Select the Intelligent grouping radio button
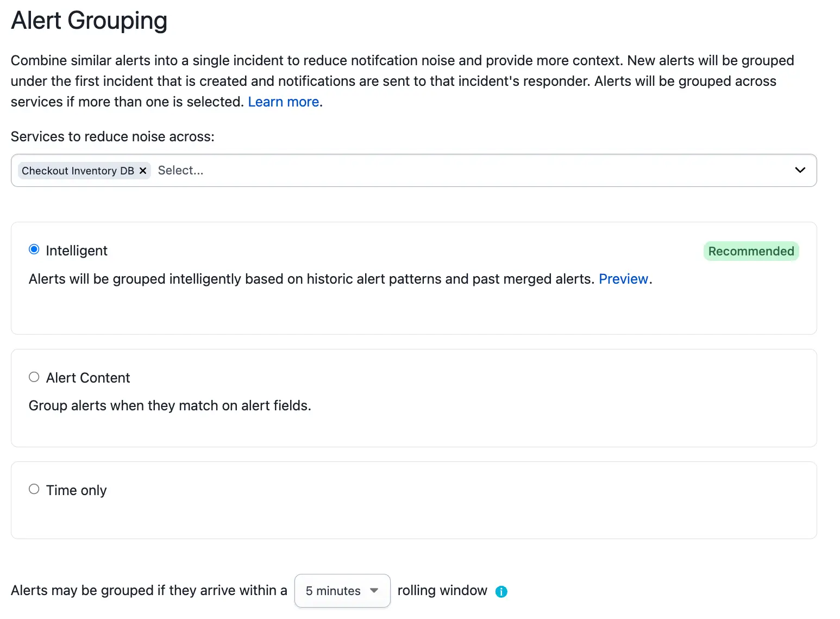This screenshot has width=840, height=619. (x=34, y=249)
